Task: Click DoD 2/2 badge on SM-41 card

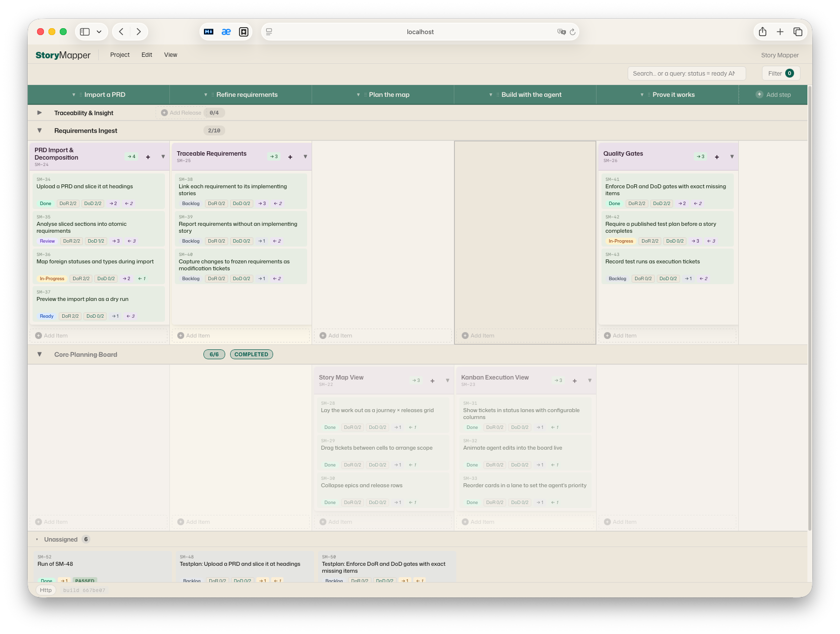Action: (x=662, y=204)
